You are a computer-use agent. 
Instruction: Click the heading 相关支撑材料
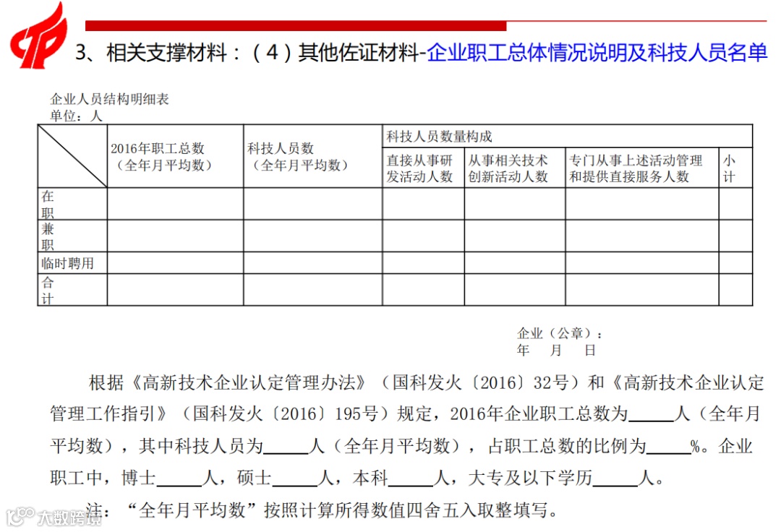(x=167, y=53)
